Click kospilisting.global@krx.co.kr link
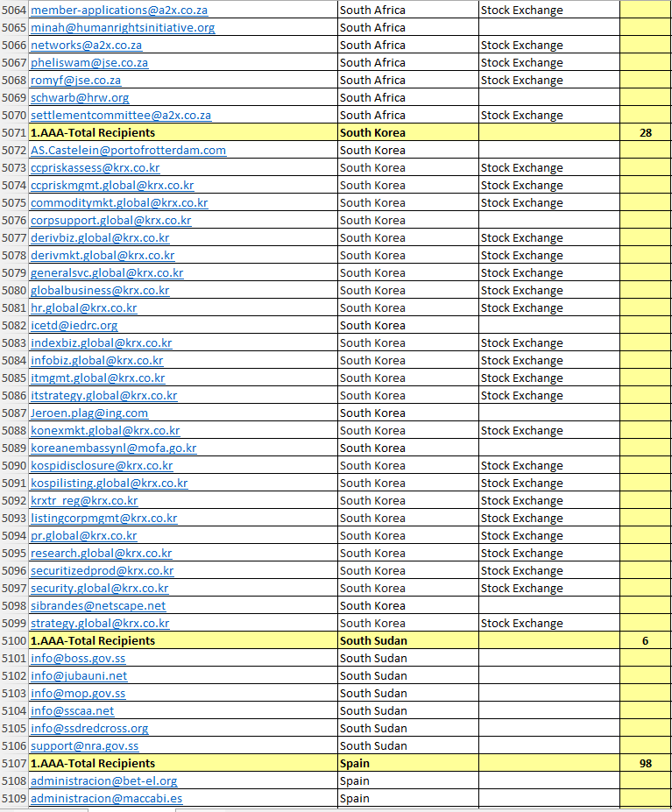 click(x=110, y=484)
